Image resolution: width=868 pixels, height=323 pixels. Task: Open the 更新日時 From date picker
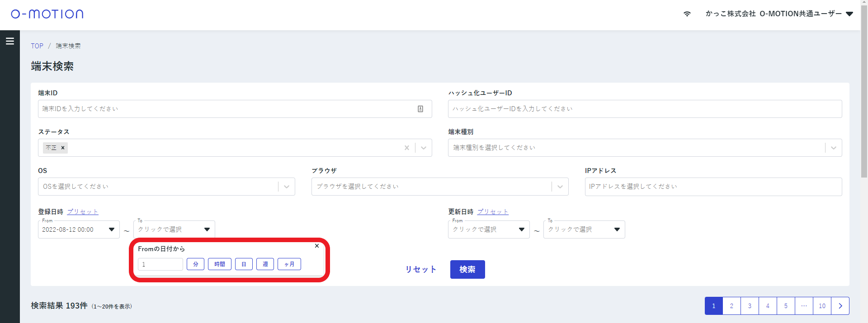(489, 229)
